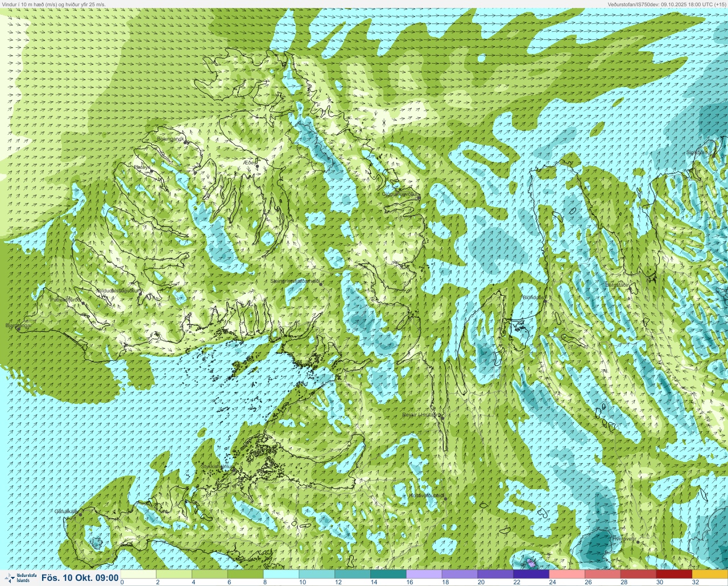
Task: Click the legend scale number 32
Action: [x=696, y=582]
